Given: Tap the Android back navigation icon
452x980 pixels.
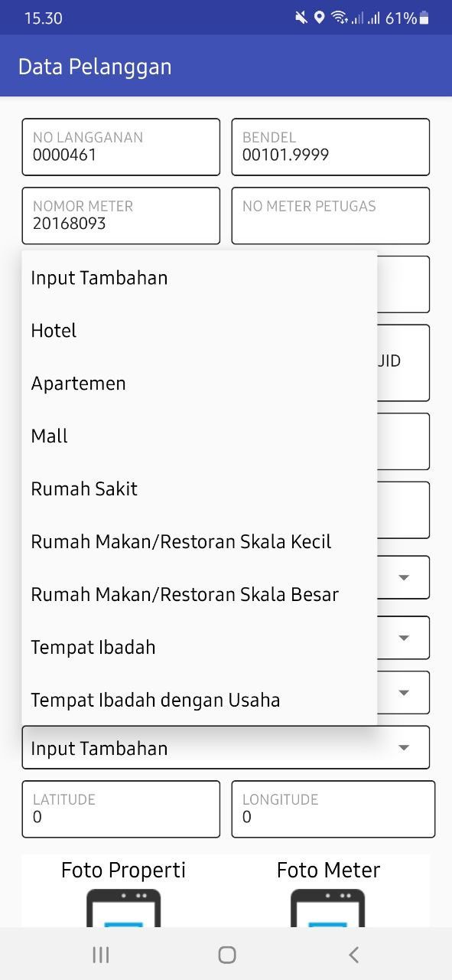Looking at the screenshot, I should pyautogui.click(x=353, y=955).
